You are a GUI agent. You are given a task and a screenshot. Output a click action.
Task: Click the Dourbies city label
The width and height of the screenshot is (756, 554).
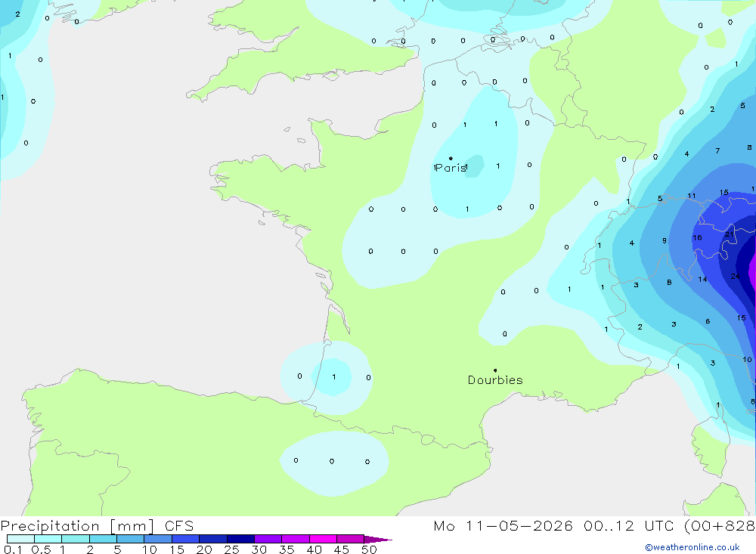[x=495, y=380]
